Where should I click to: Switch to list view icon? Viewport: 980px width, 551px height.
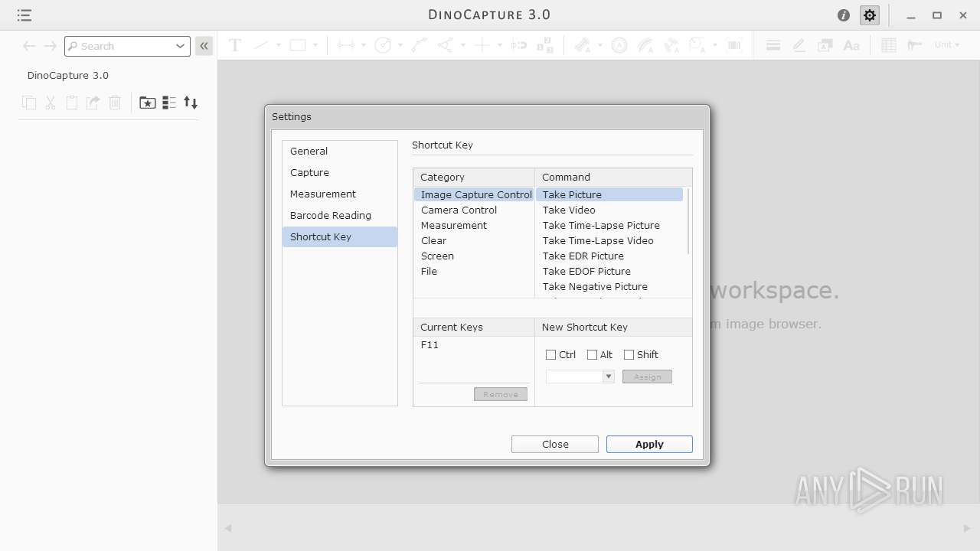(x=169, y=103)
